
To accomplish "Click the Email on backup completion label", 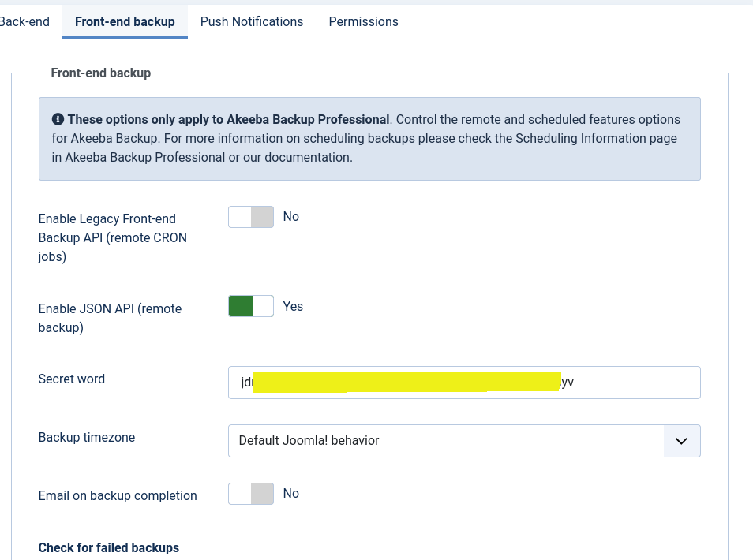I will pyautogui.click(x=118, y=495).
